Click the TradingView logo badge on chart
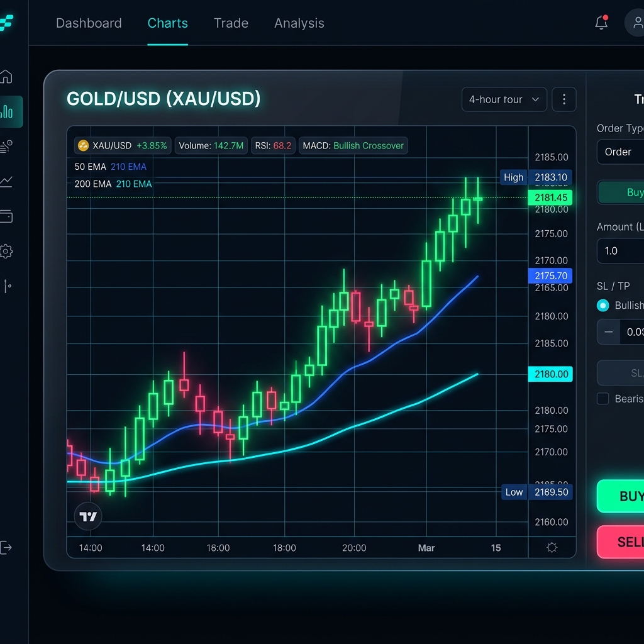This screenshot has height=644, width=644. click(88, 516)
